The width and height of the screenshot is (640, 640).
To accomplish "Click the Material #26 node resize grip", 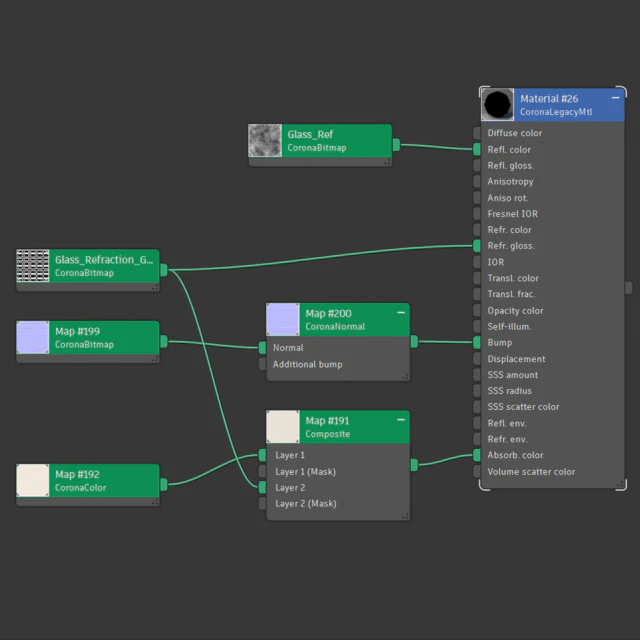I will point(620,484).
